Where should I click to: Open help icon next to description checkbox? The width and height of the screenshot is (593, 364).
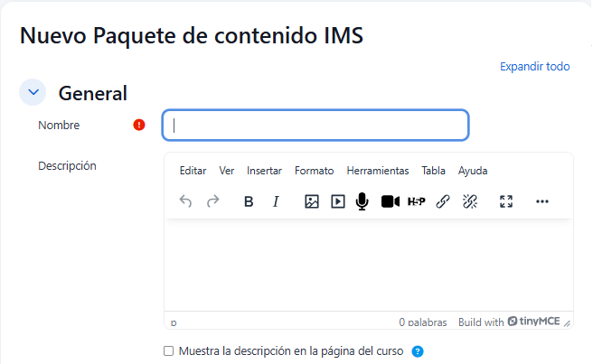[x=418, y=351]
